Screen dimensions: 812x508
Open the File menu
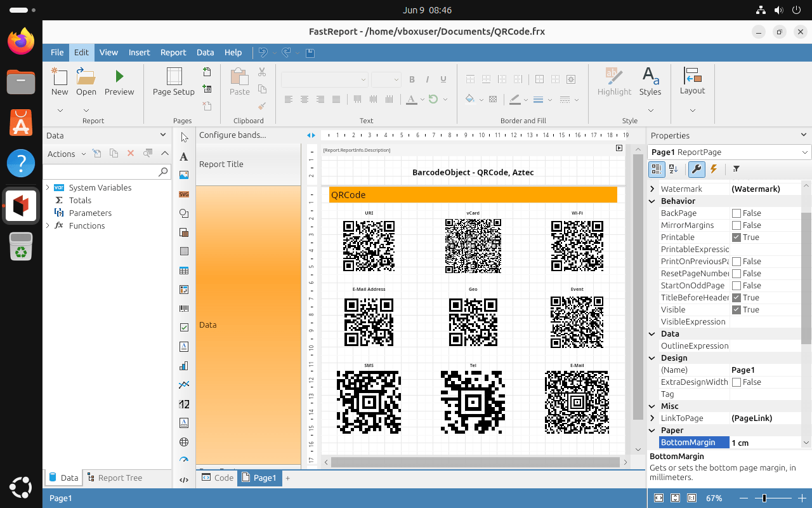[57, 53]
